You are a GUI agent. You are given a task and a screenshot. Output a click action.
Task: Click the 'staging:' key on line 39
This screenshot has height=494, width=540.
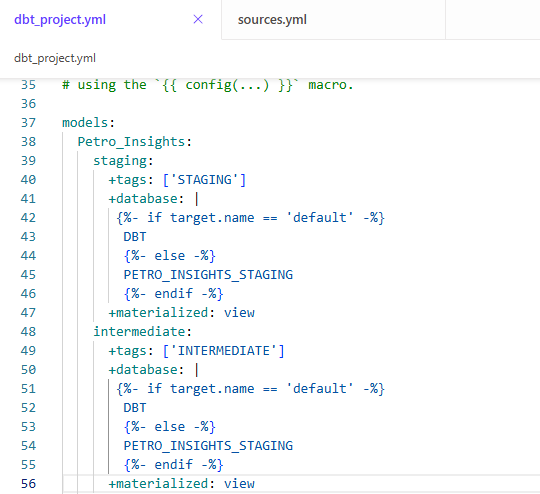point(123,161)
